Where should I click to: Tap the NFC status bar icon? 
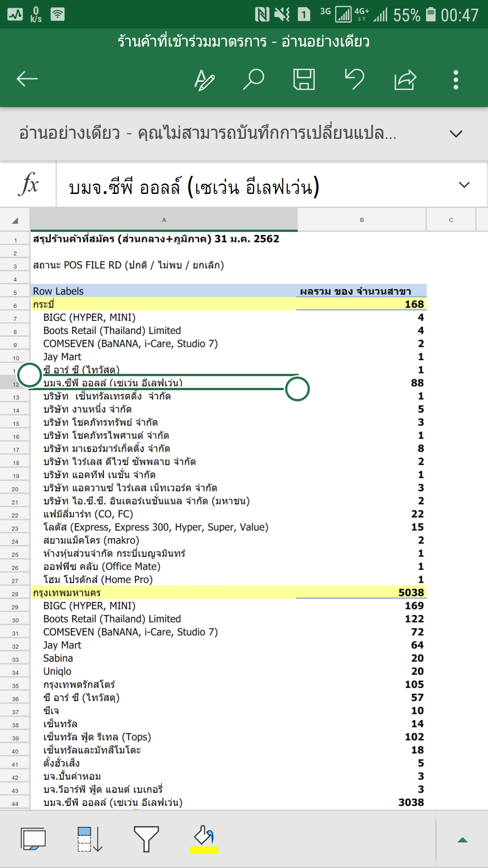click(262, 14)
